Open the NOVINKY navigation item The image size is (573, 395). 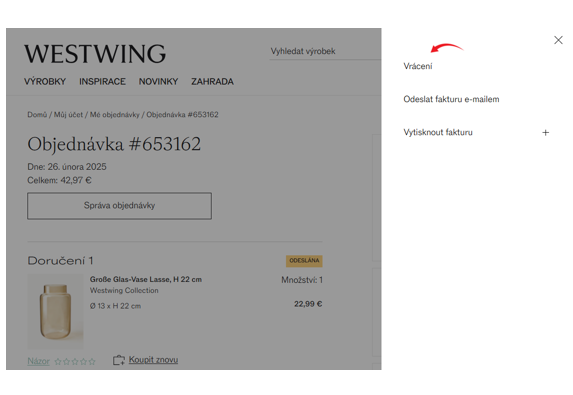pyautogui.click(x=158, y=81)
